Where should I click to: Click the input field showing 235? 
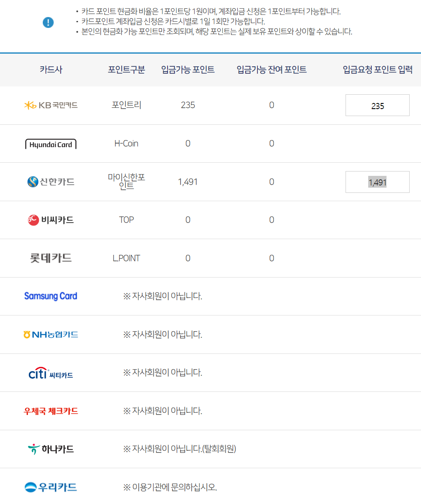(377, 105)
